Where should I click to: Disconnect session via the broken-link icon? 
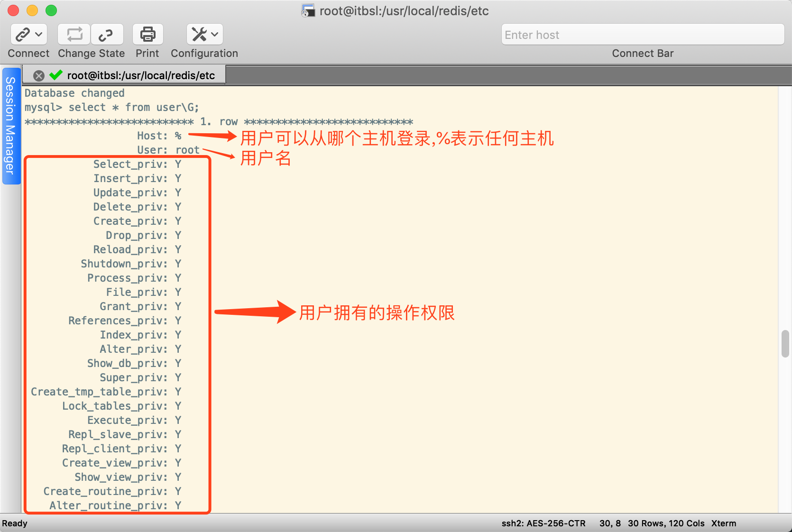click(106, 34)
